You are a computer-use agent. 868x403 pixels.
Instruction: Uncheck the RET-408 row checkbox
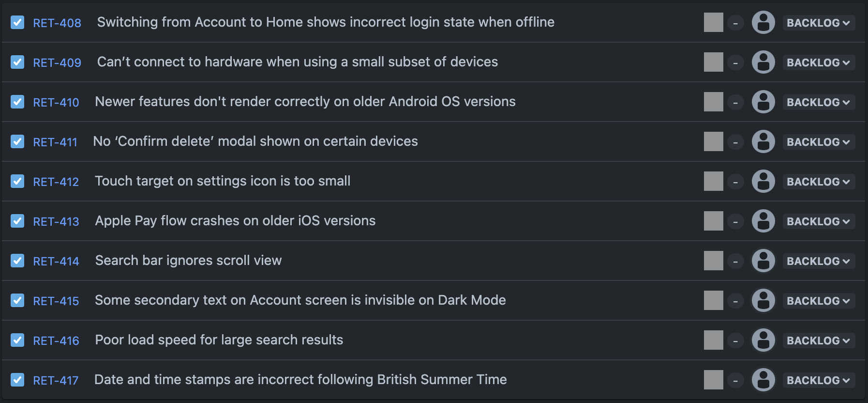coord(17,22)
